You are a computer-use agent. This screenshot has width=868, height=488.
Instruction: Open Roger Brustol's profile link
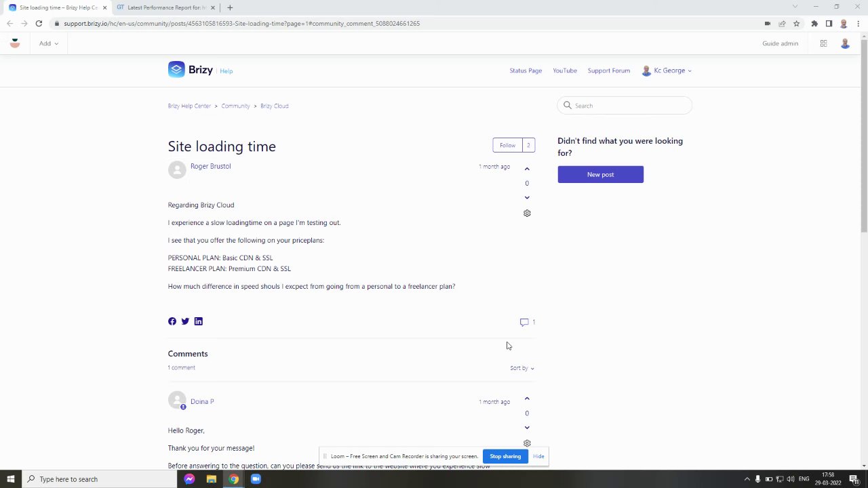(x=210, y=166)
